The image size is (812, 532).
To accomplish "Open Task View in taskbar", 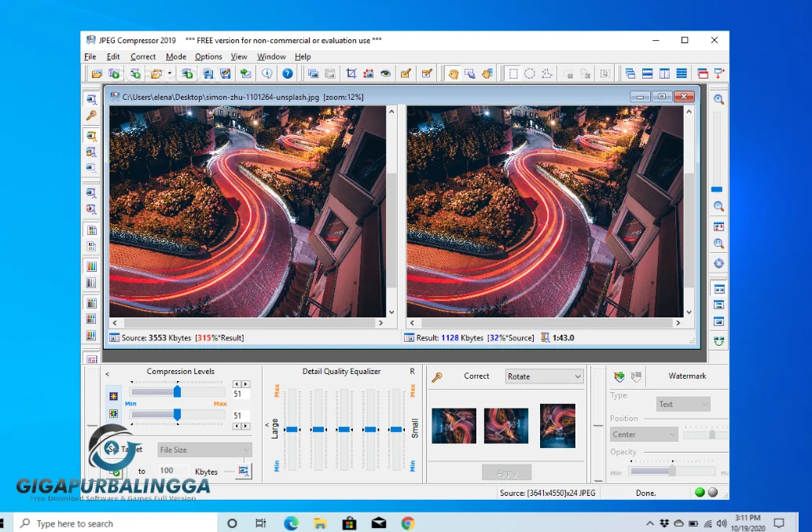I will (x=261, y=523).
